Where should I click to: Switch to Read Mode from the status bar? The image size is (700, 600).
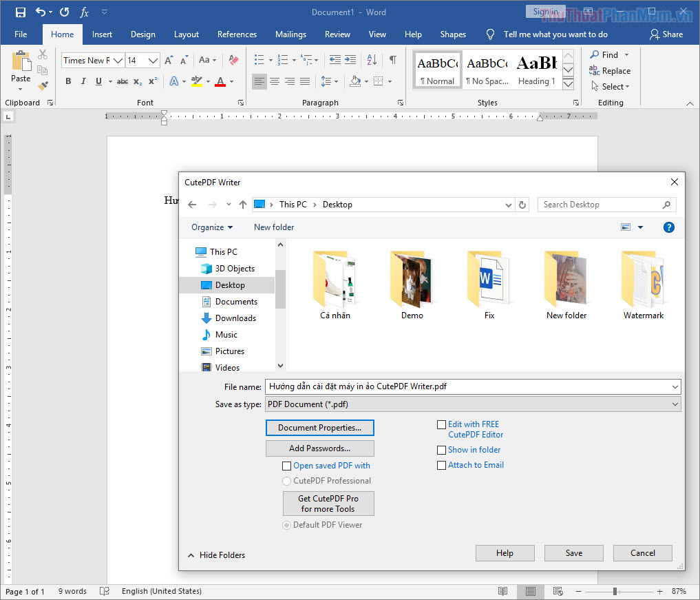502,591
